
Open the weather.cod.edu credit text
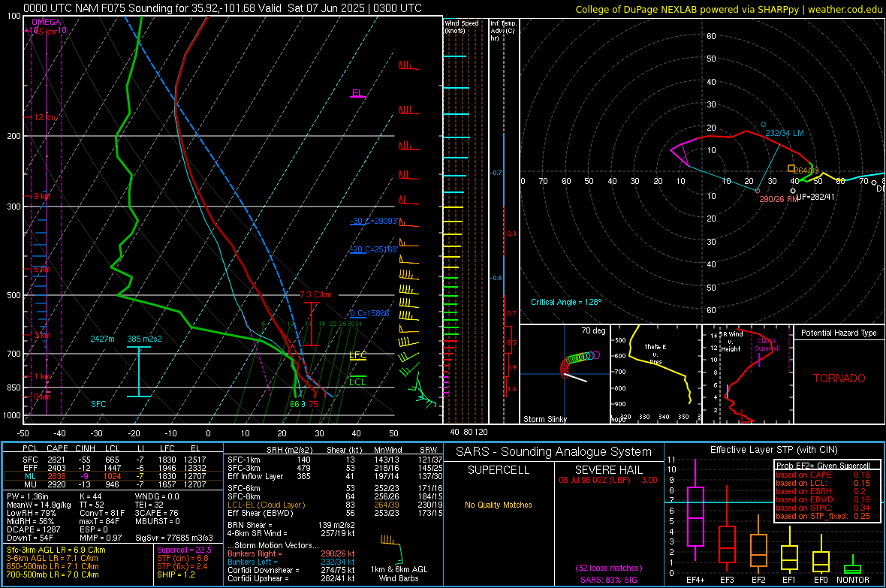[845, 9]
